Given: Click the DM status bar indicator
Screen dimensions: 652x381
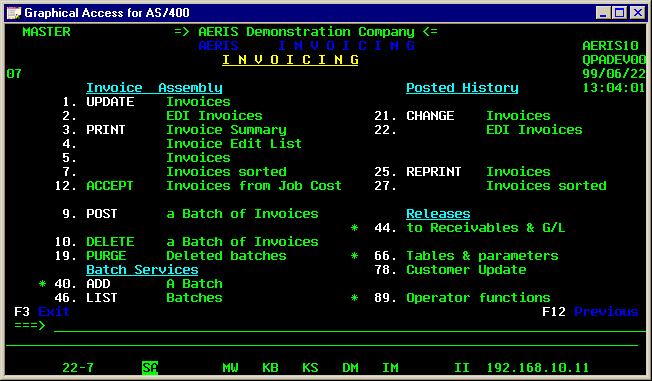Looking at the screenshot, I should (x=350, y=368).
